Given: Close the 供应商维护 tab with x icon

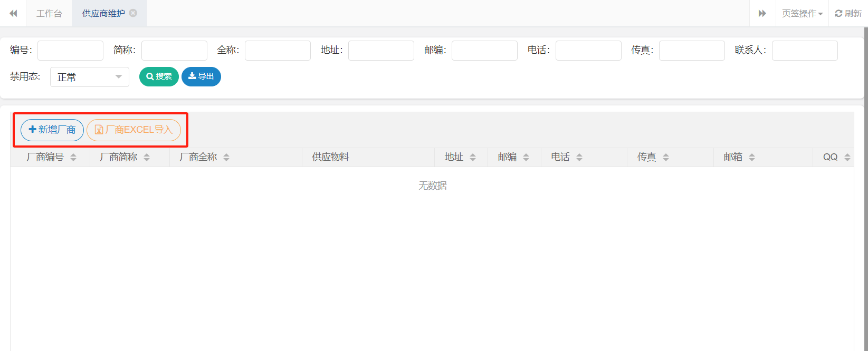Looking at the screenshot, I should [x=133, y=13].
